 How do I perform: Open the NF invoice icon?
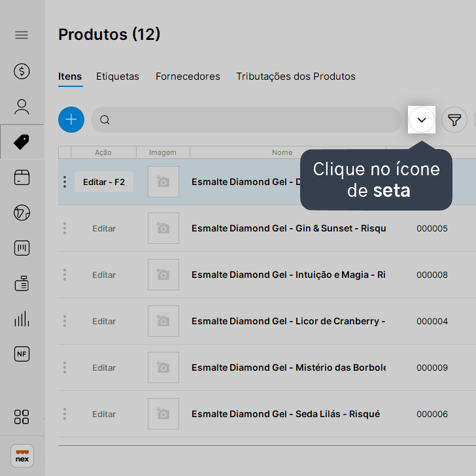click(22, 354)
